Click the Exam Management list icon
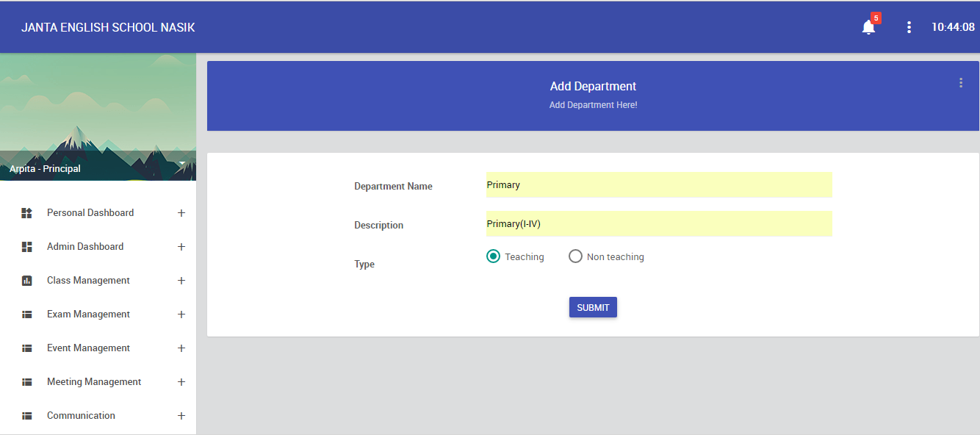Screen dimensions: 980x435 click(x=27, y=314)
